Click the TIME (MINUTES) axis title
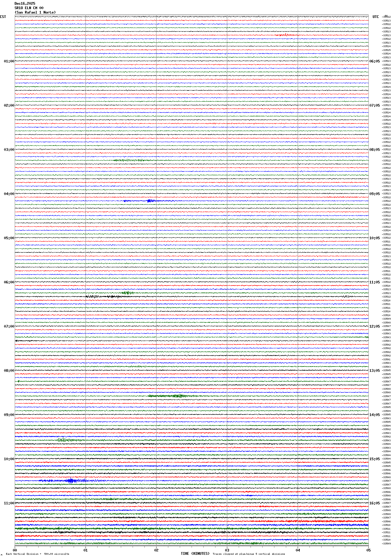 [195, 554]
